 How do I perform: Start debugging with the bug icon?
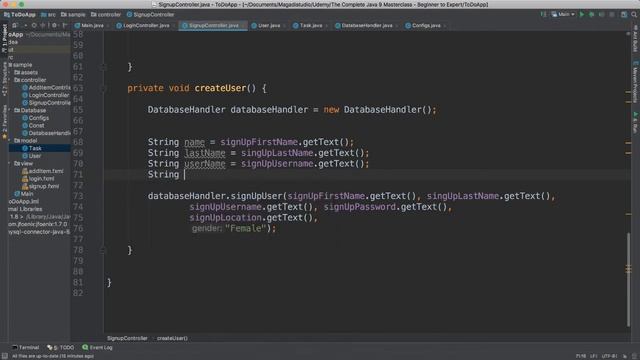pos(591,14)
